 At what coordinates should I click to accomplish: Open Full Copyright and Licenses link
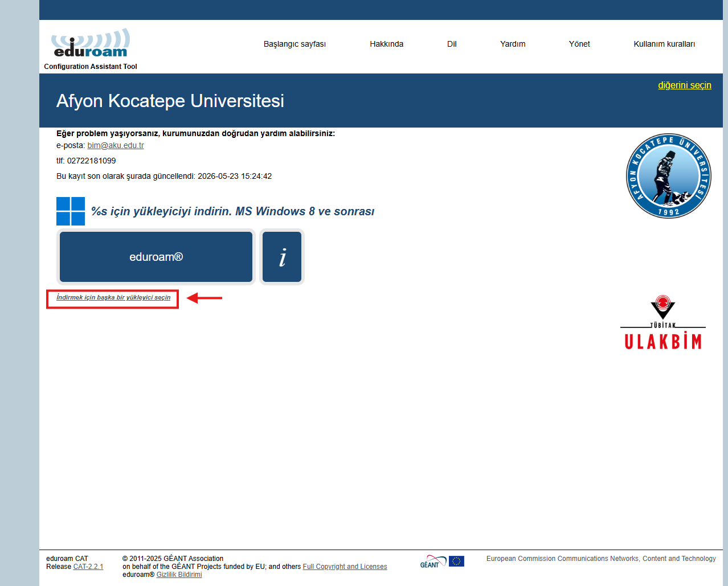(345, 567)
